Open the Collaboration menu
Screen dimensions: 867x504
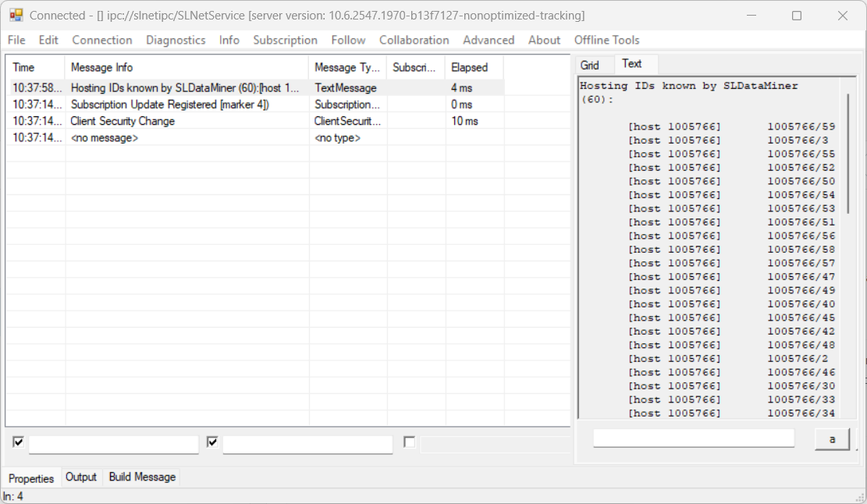[414, 40]
